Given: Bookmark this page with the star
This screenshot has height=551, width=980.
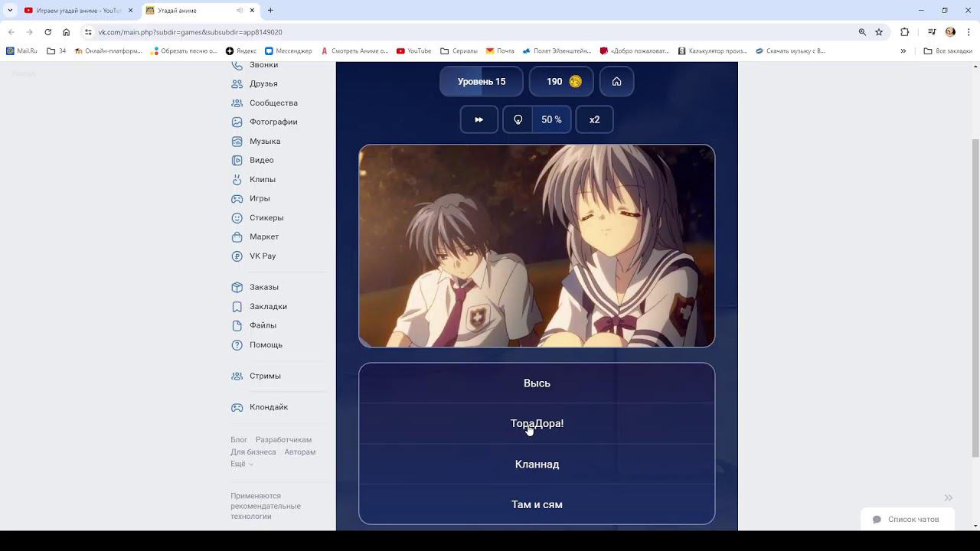Looking at the screenshot, I should point(879,32).
